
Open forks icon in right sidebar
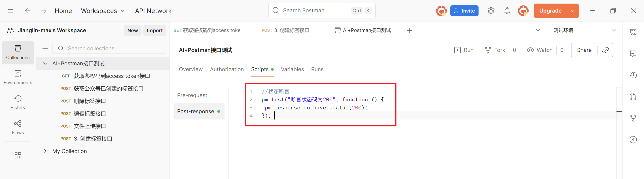coord(633,118)
